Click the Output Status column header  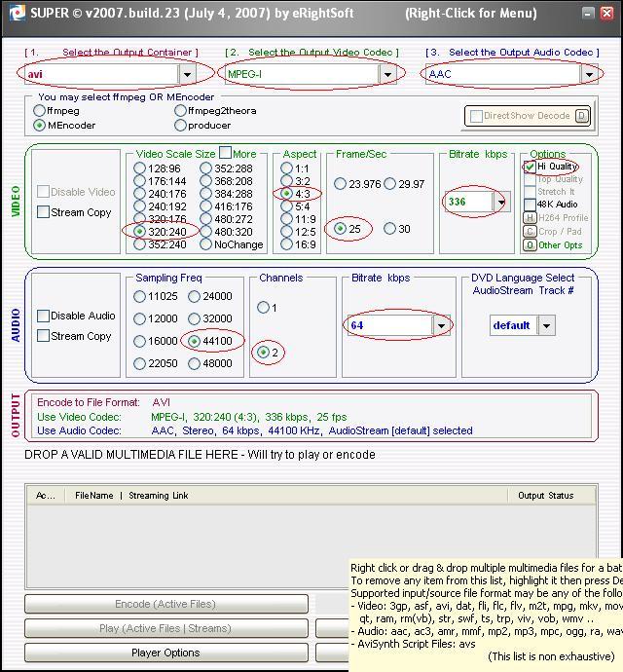pyautogui.click(x=545, y=496)
